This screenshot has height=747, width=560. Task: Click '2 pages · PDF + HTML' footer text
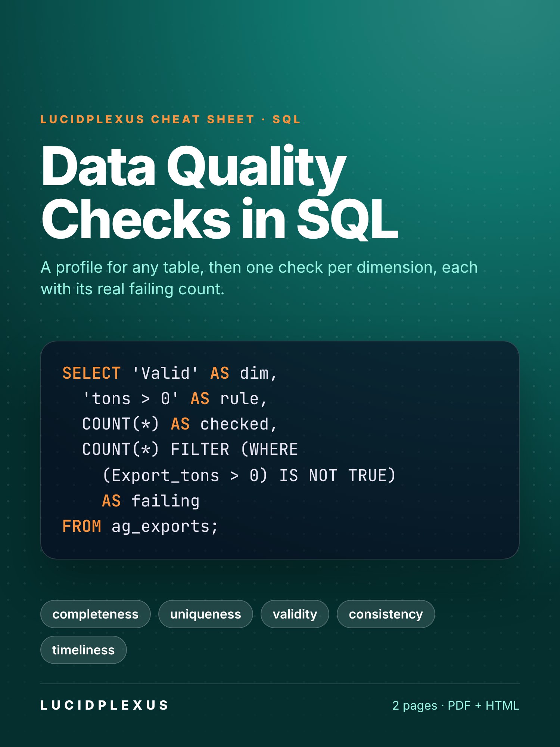point(456,705)
